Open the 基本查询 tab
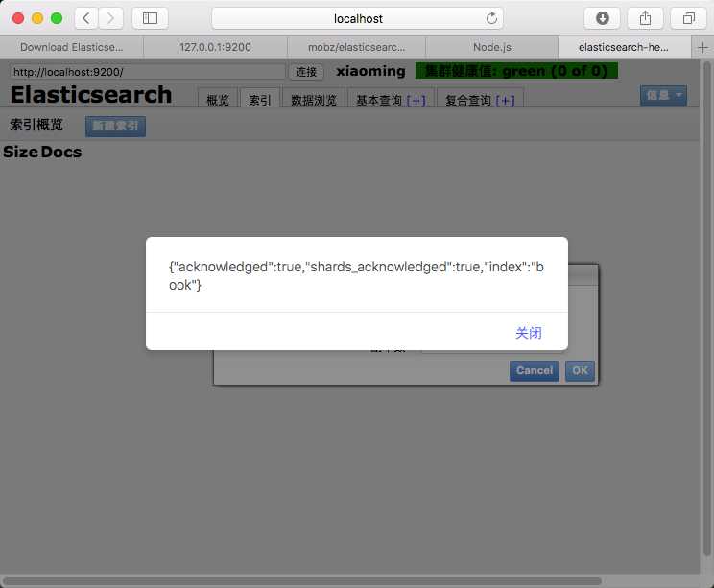The height and width of the screenshot is (588, 714). pyautogui.click(x=379, y=100)
